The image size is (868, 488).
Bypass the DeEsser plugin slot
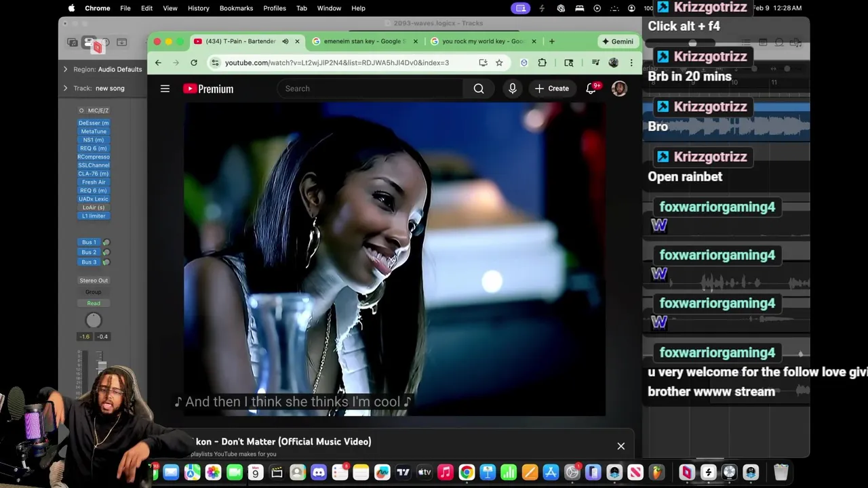(94, 123)
